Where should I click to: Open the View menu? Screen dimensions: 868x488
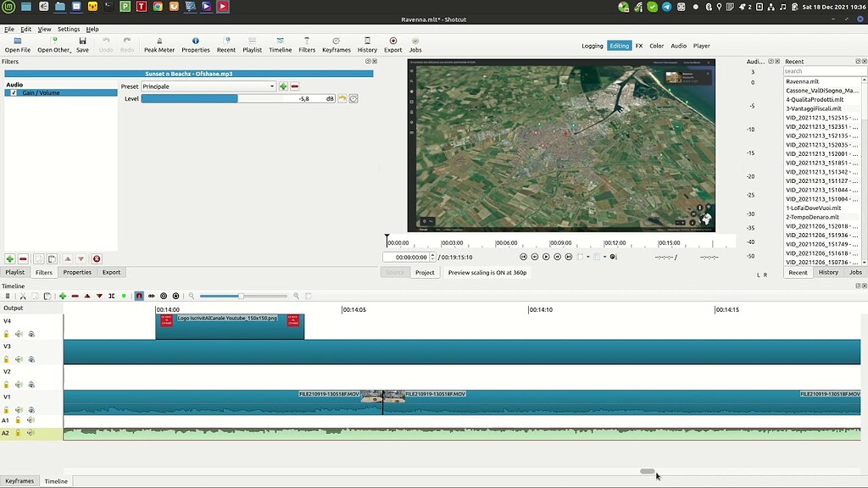(x=44, y=30)
